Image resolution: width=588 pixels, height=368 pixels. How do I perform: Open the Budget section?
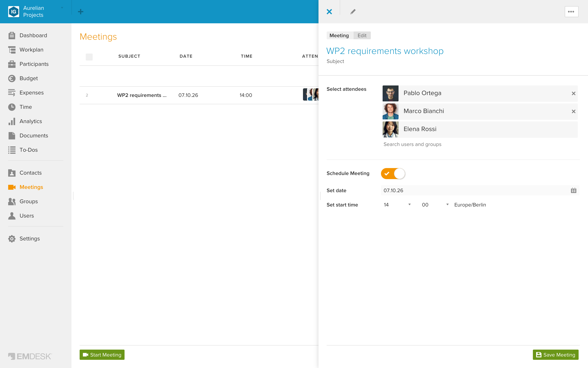(23, 78)
